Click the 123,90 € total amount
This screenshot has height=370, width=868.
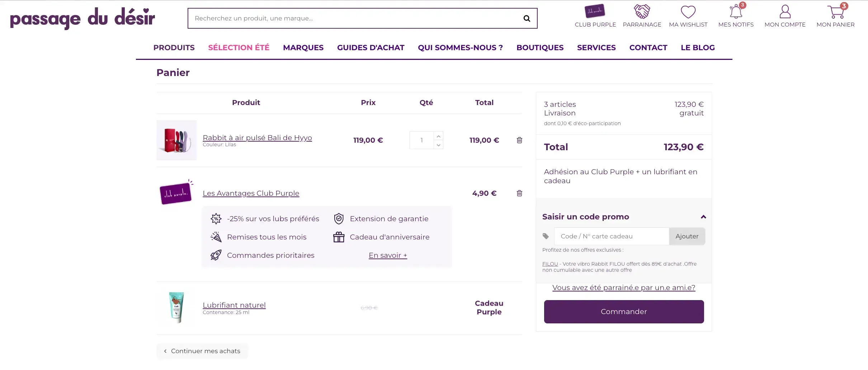tap(683, 147)
